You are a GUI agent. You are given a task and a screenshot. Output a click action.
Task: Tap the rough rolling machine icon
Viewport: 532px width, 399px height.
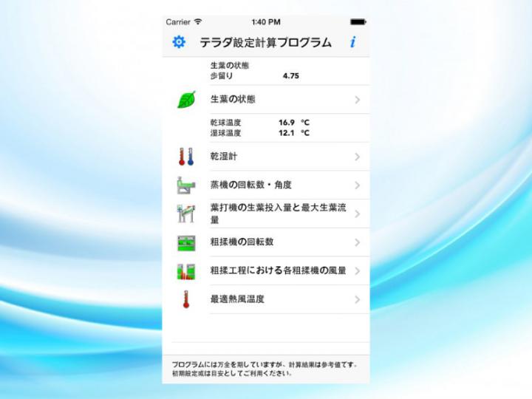(x=185, y=242)
